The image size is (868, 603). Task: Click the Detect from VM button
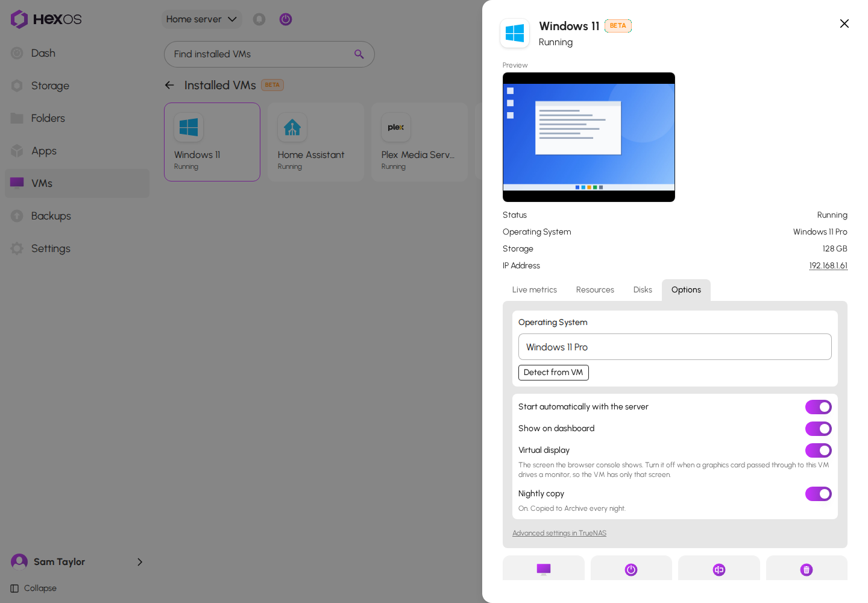pyautogui.click(x=553, y=373)
